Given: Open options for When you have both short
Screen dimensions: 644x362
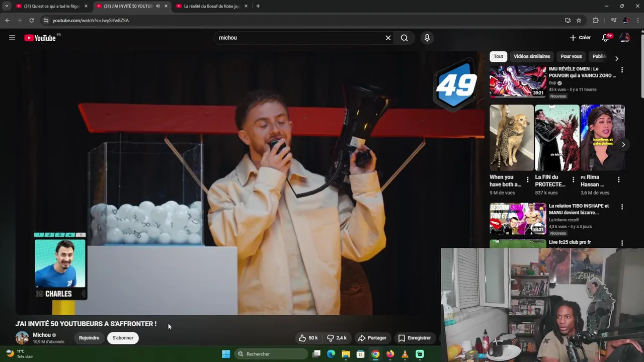Looking at the screenshot, I should [x=527, y=179].
